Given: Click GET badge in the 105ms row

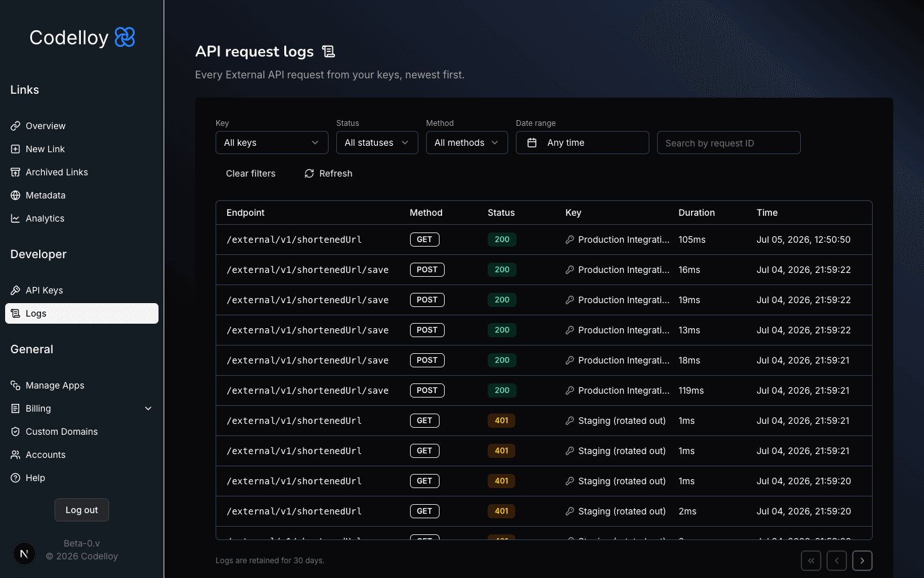Looking at the screenshot, I should (425, 240).
